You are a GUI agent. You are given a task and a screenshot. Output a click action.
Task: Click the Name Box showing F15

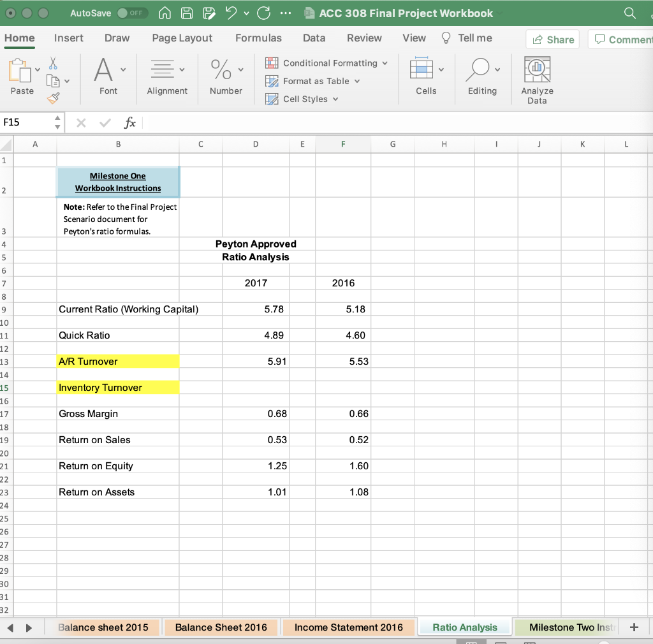[x=27, y=122]
